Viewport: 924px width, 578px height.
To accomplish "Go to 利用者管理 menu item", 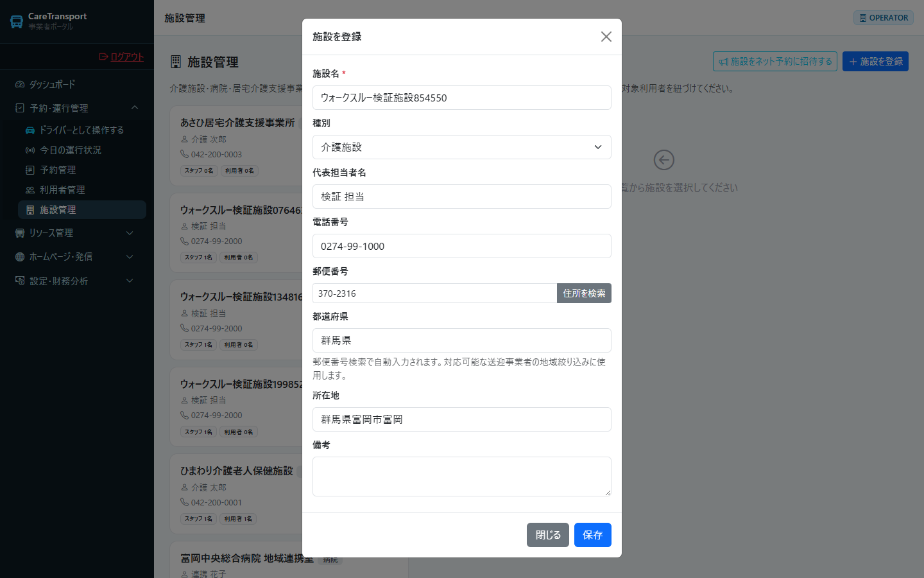I will click(82, 190).
